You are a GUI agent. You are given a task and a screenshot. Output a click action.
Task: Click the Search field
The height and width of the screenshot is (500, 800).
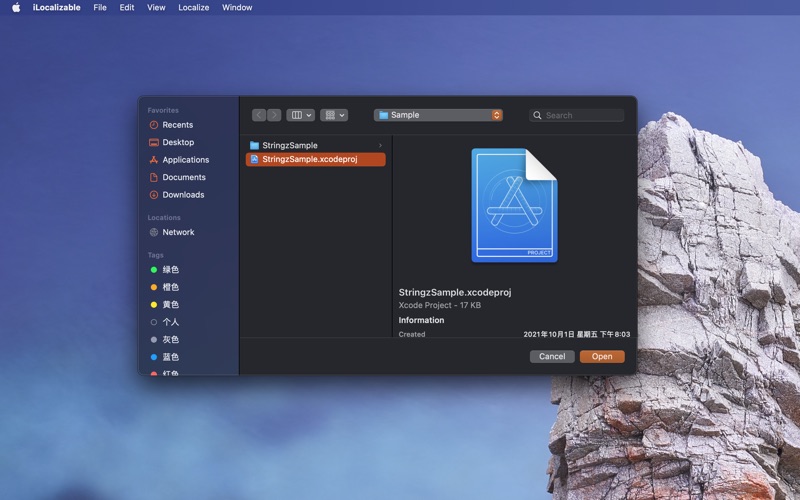point(577,115)
